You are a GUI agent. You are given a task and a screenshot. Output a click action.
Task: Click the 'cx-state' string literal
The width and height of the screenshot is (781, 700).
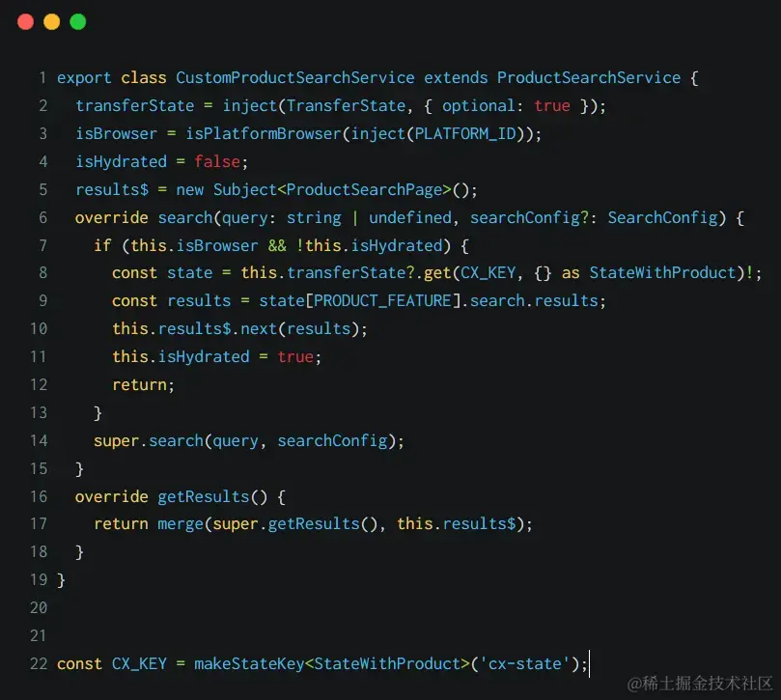(x=525, y=664)
